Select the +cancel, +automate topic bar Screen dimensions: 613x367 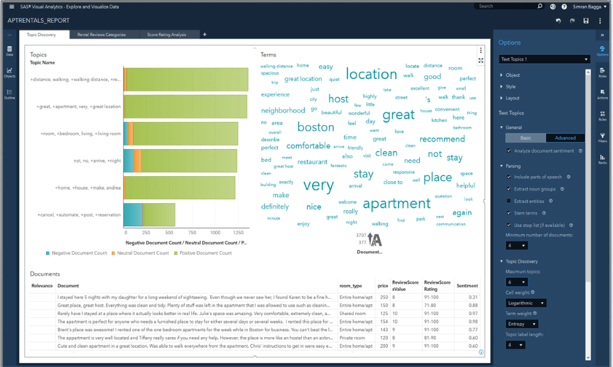[149, 215]
